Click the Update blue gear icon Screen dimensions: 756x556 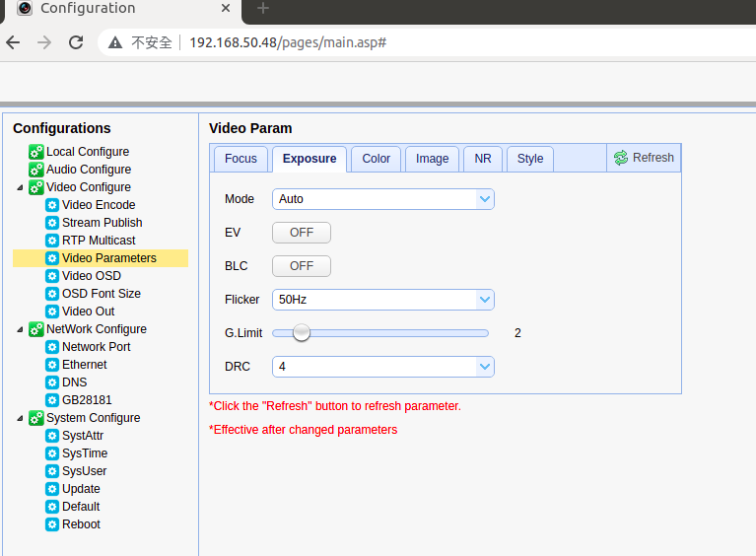[52, 489]
